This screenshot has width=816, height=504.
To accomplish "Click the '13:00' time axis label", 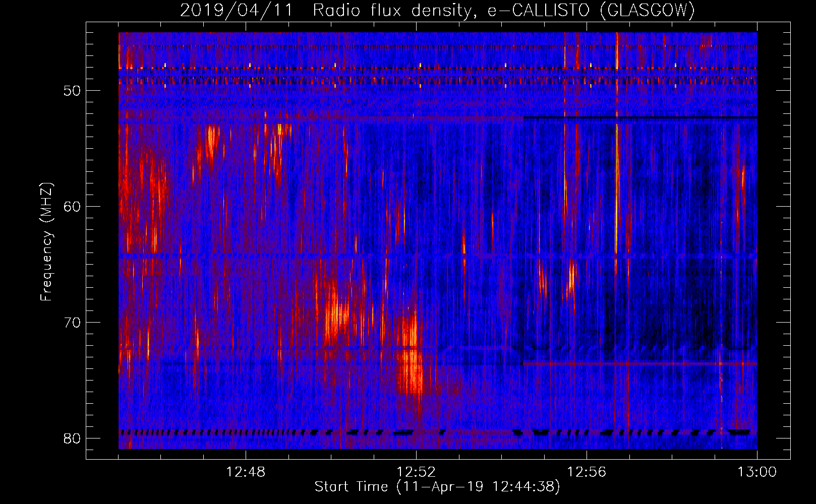I will coord(757,472).
